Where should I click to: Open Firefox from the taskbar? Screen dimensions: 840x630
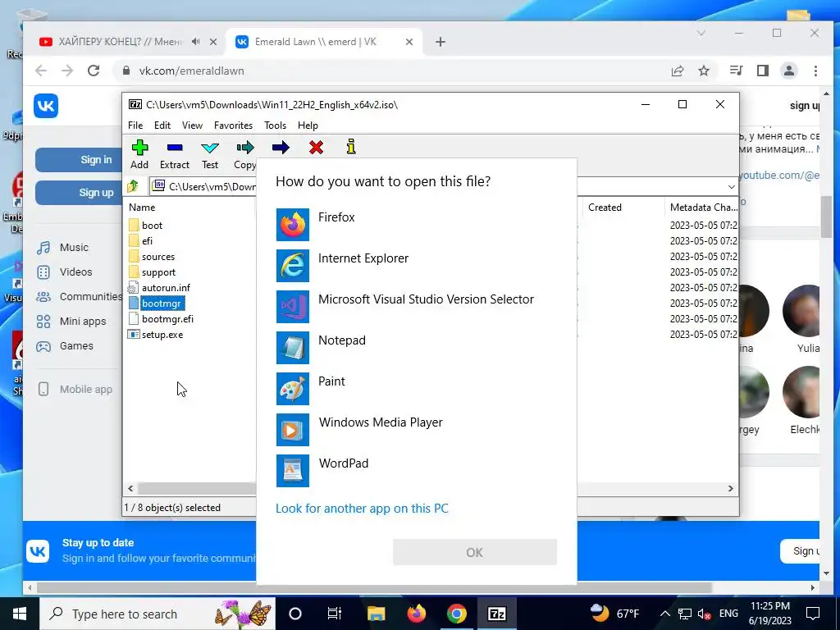[x=416, y=614]
